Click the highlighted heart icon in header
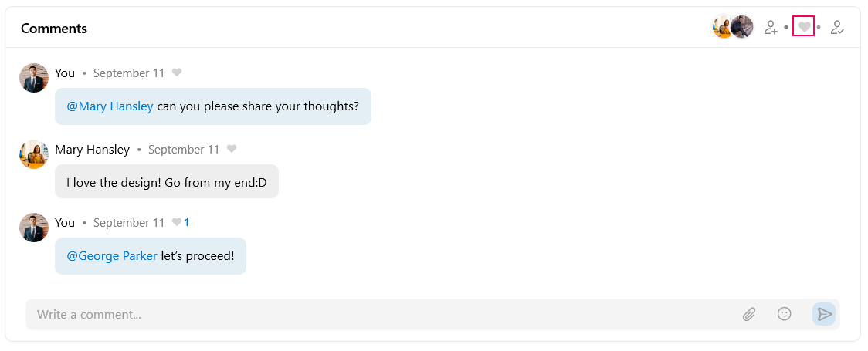The image size is (868, 351). tap(804, 28)
